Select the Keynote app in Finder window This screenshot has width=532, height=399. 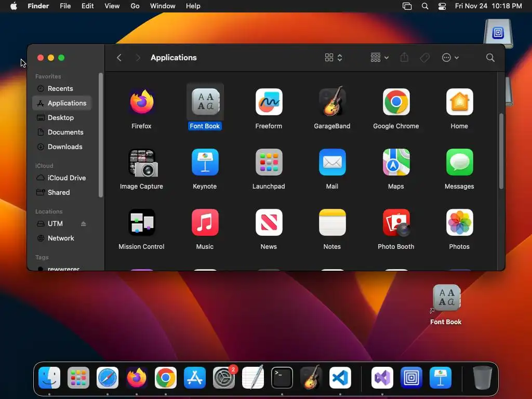coord(205,162)
